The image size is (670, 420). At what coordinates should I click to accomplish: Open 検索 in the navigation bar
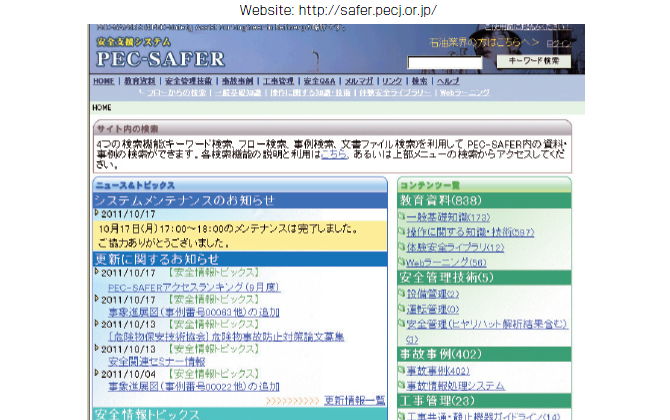click(420, 81)
